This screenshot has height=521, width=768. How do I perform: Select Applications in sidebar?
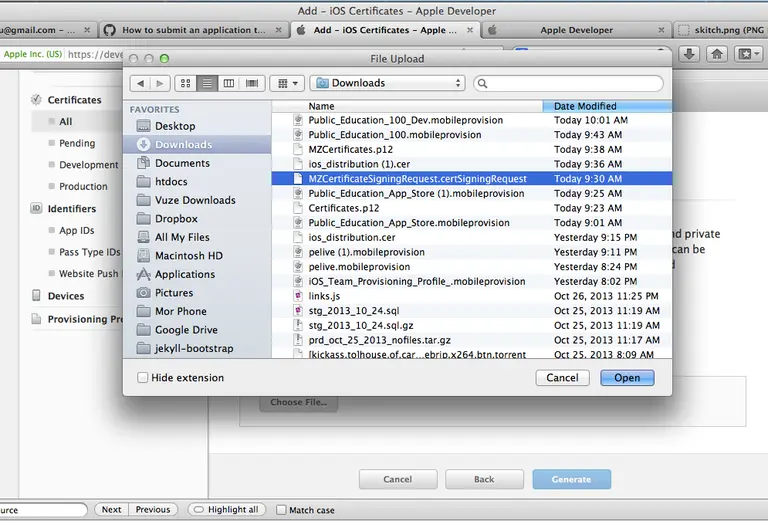[x=196, y=274]
